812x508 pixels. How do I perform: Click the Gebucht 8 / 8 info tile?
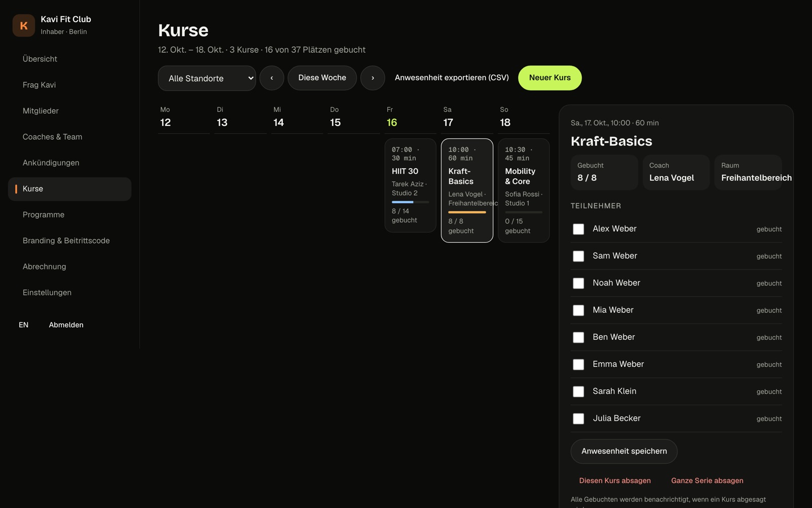604,173
